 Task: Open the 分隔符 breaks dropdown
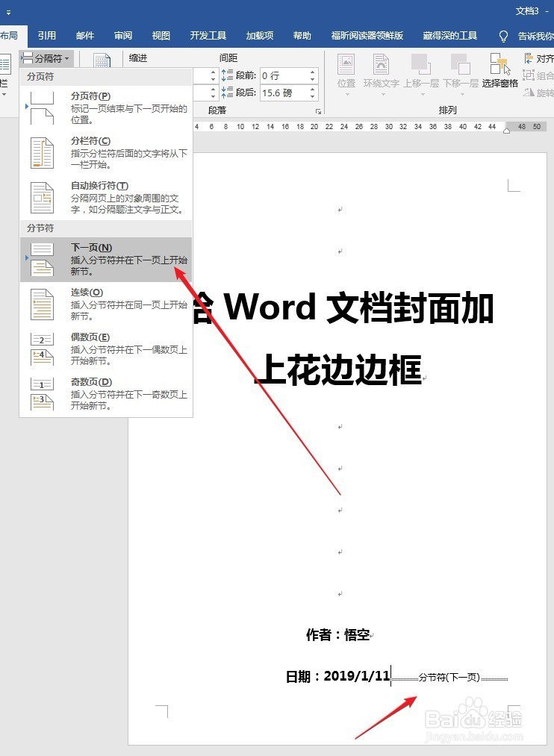point(46,58)
